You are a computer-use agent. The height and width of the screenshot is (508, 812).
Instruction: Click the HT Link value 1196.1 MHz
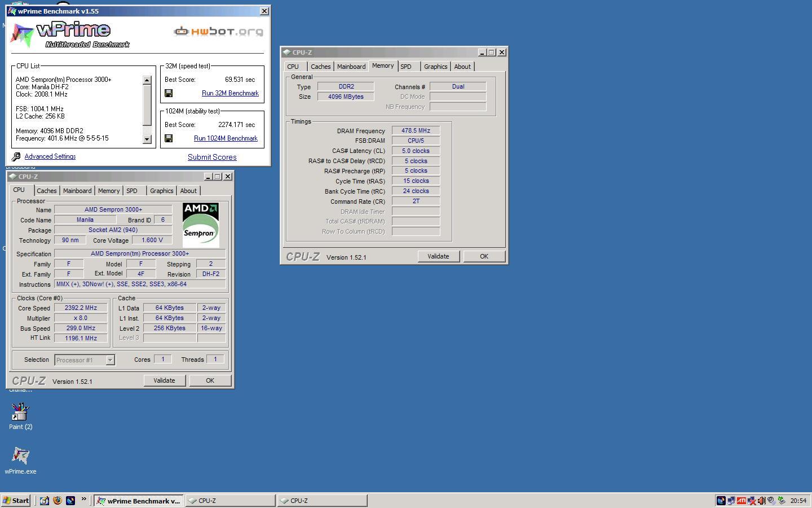[81, 338]
